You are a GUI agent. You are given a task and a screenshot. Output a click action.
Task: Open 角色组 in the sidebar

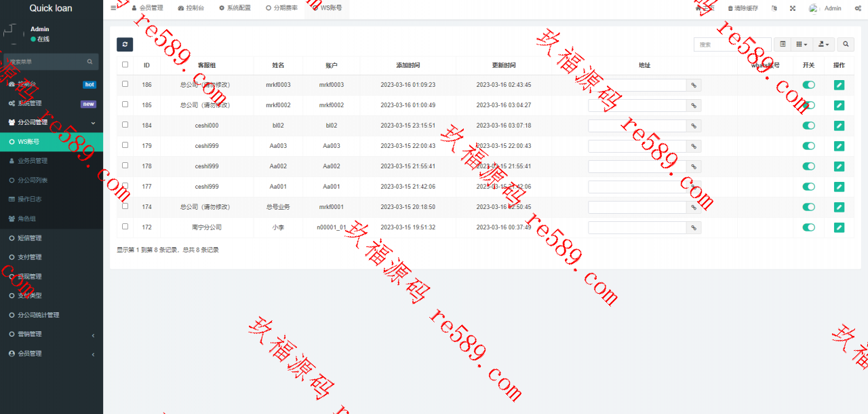pos(52,219)
